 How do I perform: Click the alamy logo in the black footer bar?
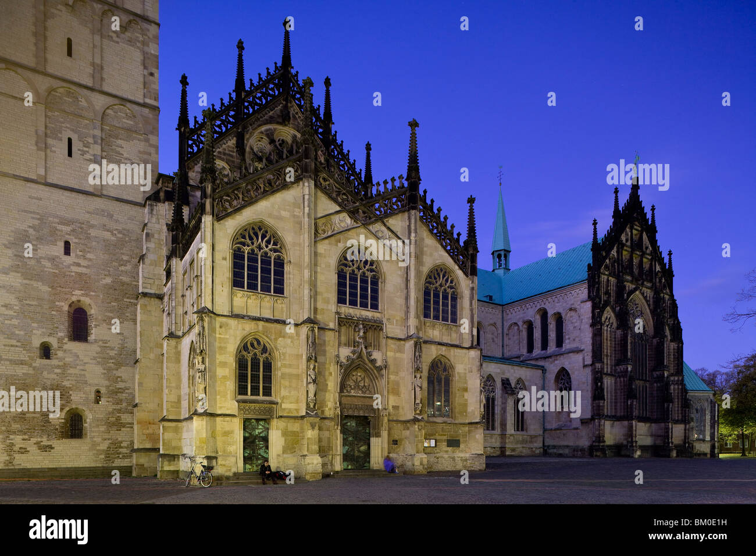click(x=59, y=530)
